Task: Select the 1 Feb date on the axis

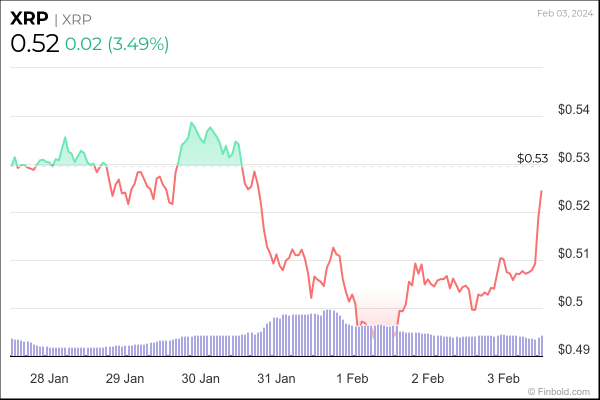Action: click(x=352, y=379)
